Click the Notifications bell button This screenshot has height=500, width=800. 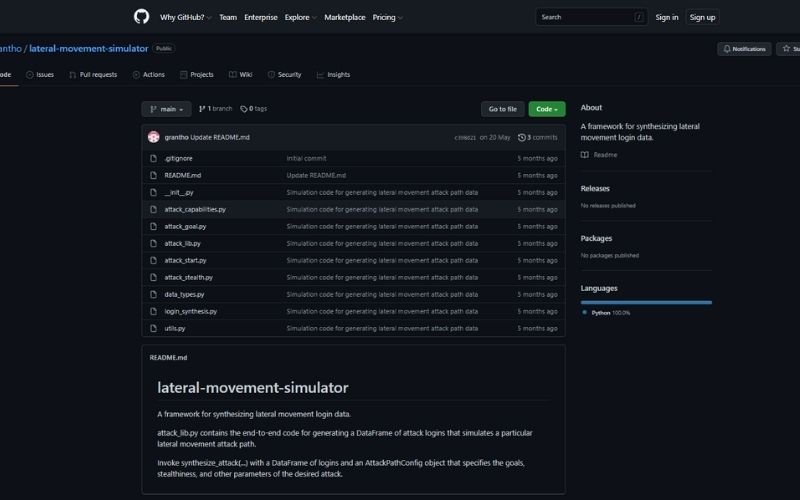click(x=744, y=49)
